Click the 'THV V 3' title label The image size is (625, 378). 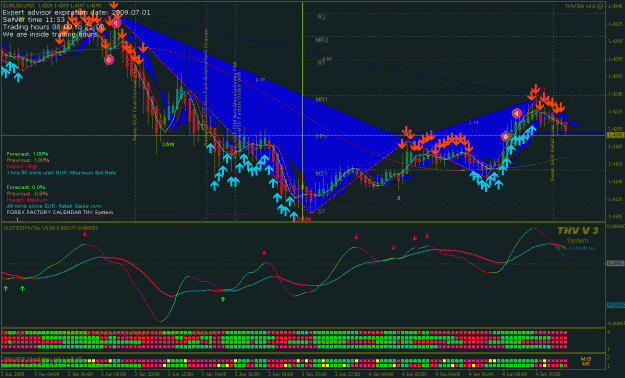coord(578,231)
